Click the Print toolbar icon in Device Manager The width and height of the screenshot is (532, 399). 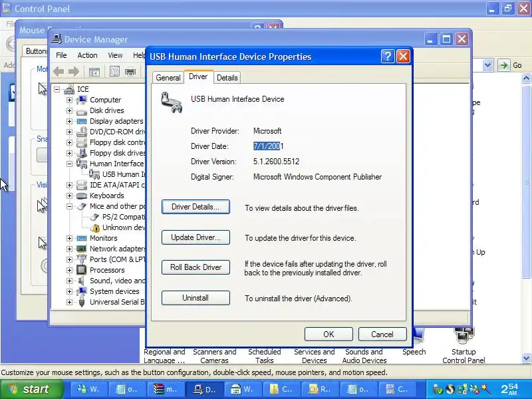(x=130, y=72)
